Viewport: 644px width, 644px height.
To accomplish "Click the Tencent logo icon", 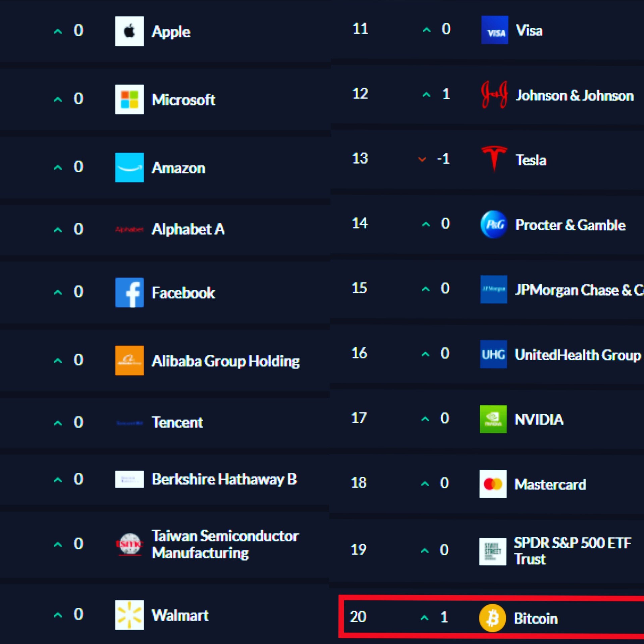I will (129, 423).
